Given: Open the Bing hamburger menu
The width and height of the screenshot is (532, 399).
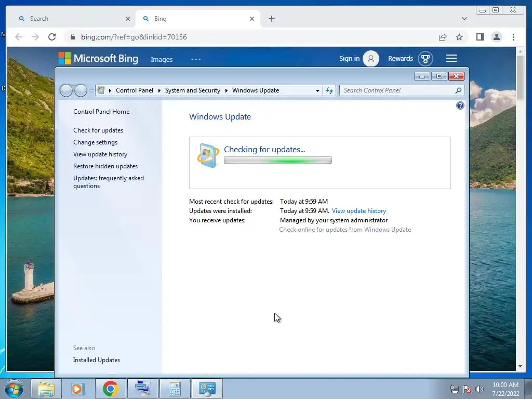Looking at the screenshot, I should (x=451, y=58).
